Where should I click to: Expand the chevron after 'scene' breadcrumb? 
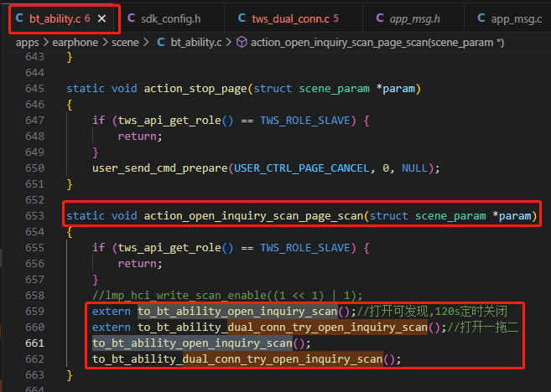(x=145, y=43)
